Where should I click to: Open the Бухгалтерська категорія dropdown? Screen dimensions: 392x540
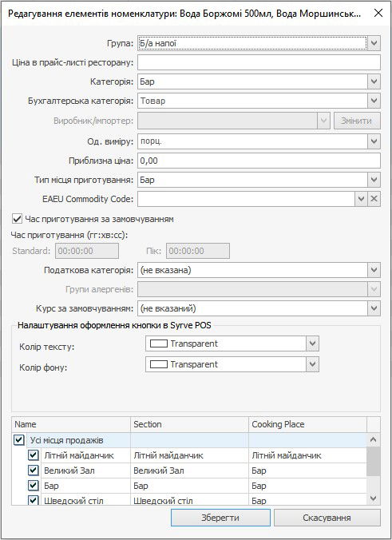coord(374,101)
